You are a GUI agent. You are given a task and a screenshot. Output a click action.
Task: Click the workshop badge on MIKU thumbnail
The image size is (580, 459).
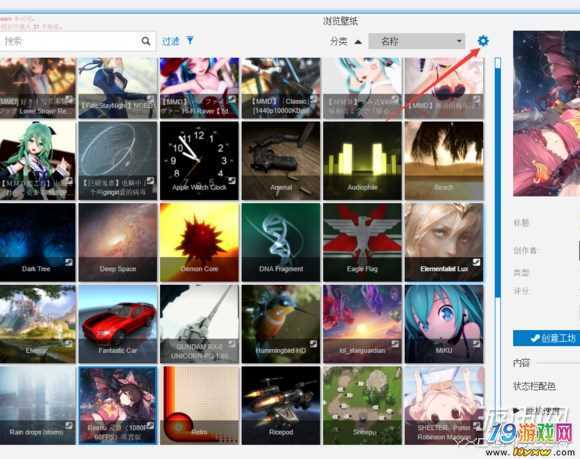[x=476, y=344]
